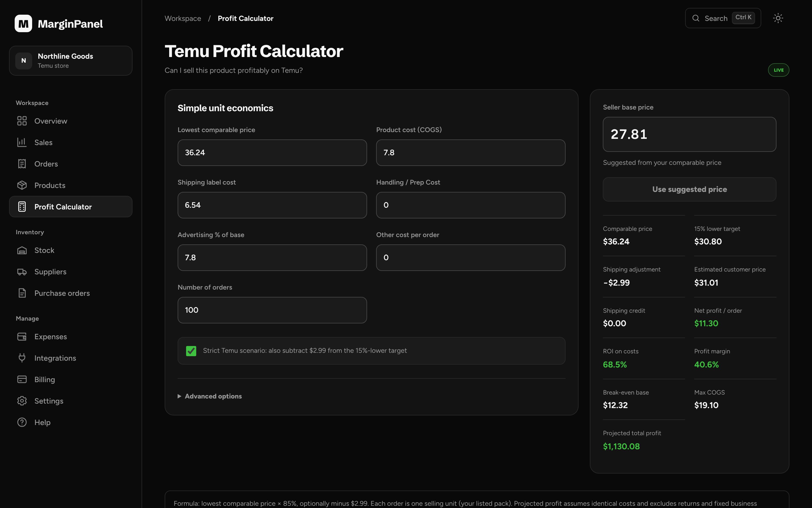This screenshot has height=508, width=812.
Task: Go to Expenses
Action: pyautogui.click(x=71, y=337)
